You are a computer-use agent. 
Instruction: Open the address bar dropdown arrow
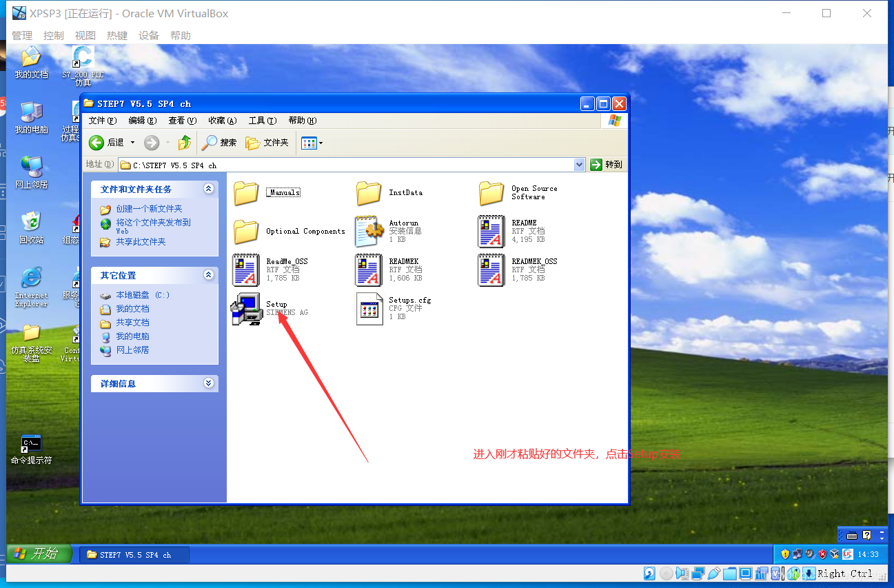579,165
